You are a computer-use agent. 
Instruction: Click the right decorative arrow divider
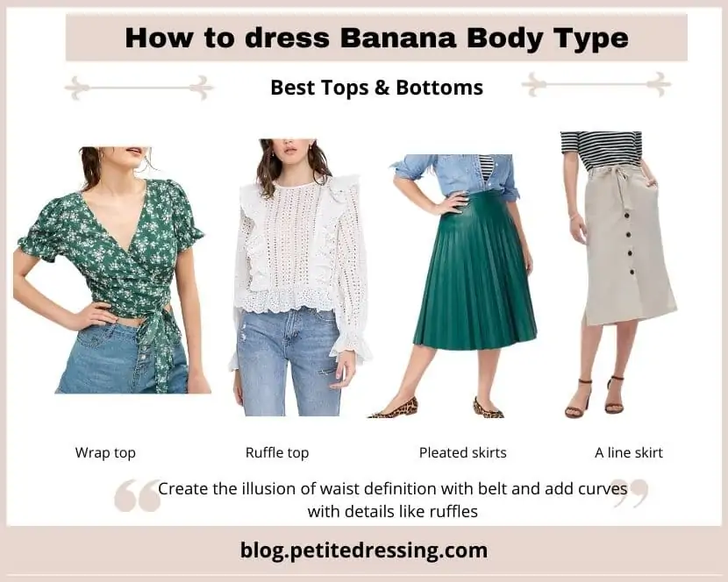pyautogui.click(x=596, y=84)
